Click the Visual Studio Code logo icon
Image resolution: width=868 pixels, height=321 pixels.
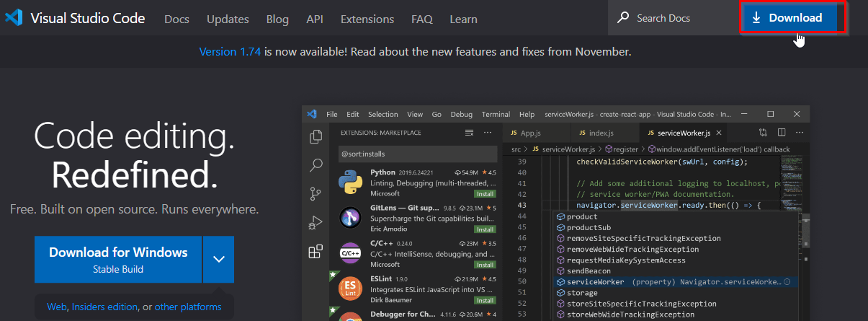(x=13, y=18)
